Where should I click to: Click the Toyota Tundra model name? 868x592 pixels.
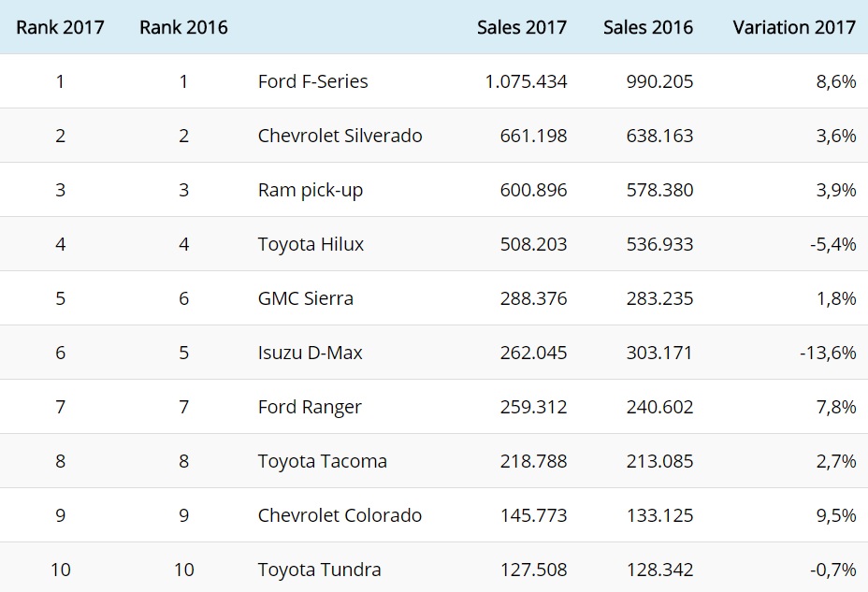pos(319,570)
